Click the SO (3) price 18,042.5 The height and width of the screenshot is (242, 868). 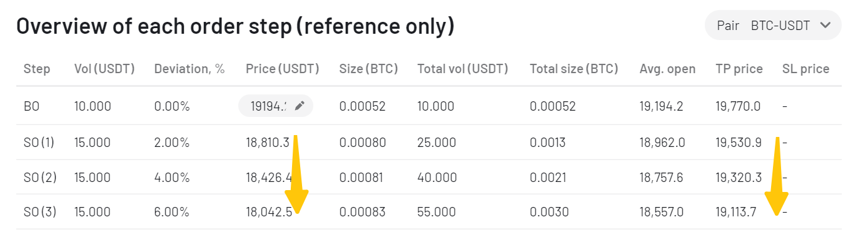[269, 212]
